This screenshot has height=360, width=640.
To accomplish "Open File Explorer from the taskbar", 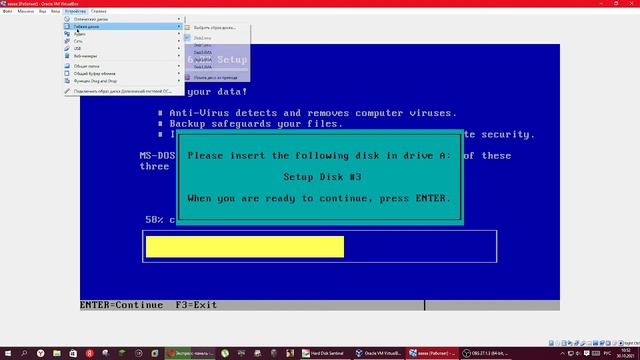I will (57, 353).
